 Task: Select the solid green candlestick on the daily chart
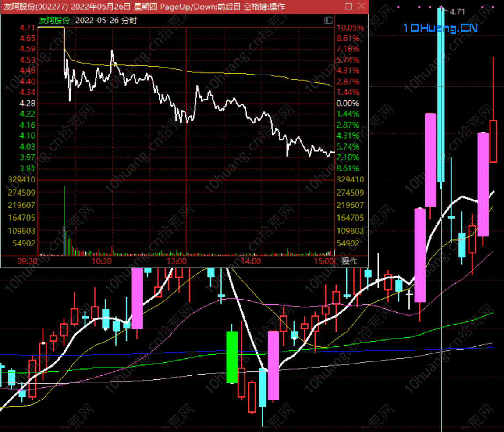click(232, 357)
